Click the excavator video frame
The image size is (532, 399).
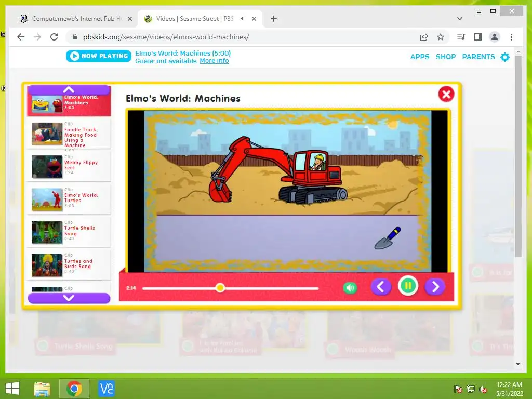288,191
